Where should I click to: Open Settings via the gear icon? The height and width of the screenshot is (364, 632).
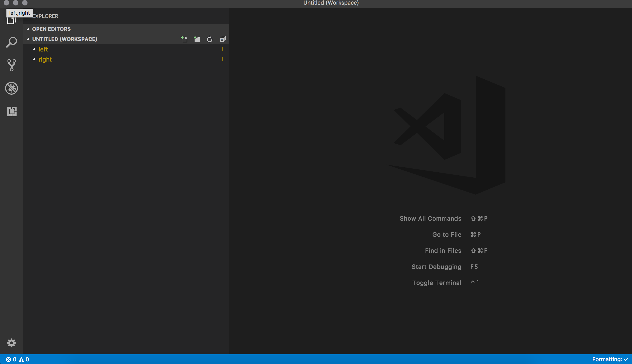pos(11,343)
